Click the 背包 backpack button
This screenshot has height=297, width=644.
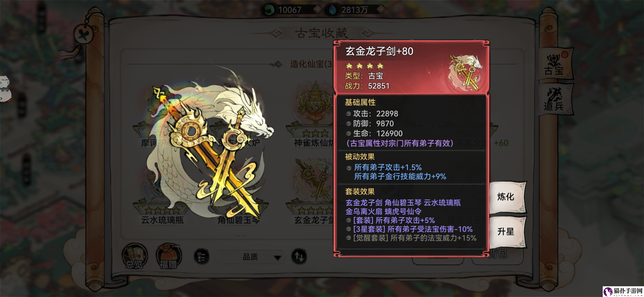point(498,254)
